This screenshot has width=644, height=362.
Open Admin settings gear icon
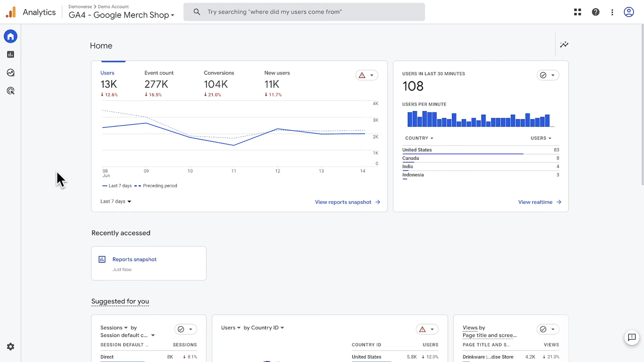point(11,347)
